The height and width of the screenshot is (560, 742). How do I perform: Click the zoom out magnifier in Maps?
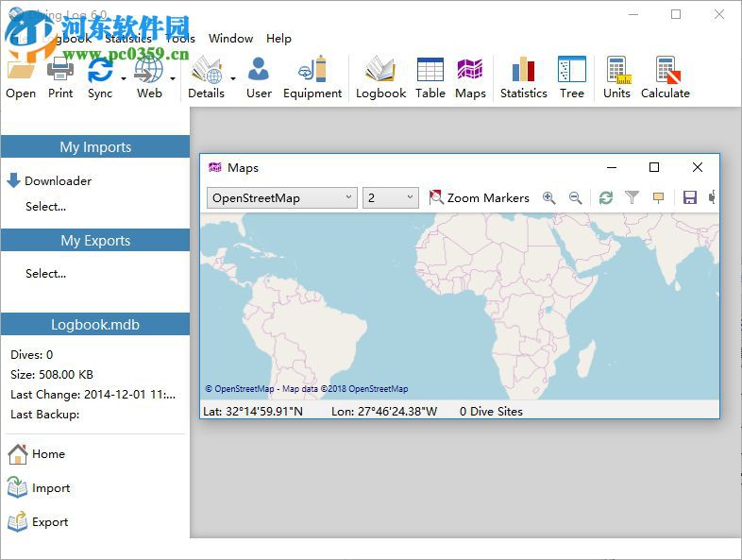coord(575,197)
